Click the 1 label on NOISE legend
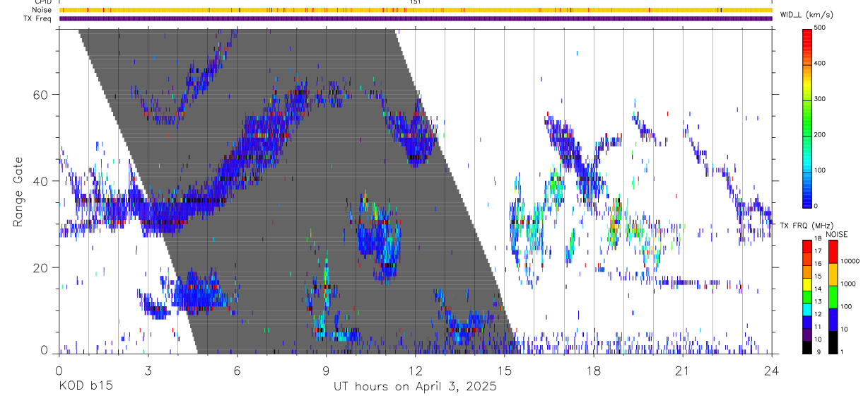868x401 pixels. (842, 351)
